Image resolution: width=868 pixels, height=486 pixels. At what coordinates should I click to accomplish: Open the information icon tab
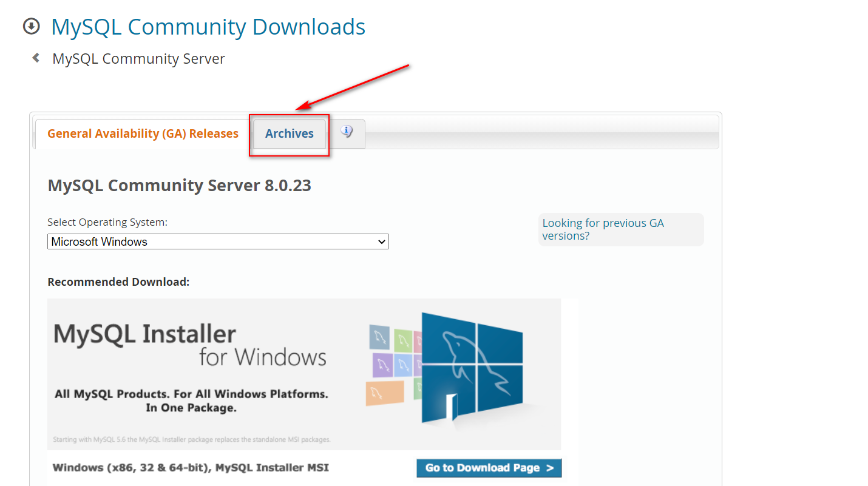[347, 131]
